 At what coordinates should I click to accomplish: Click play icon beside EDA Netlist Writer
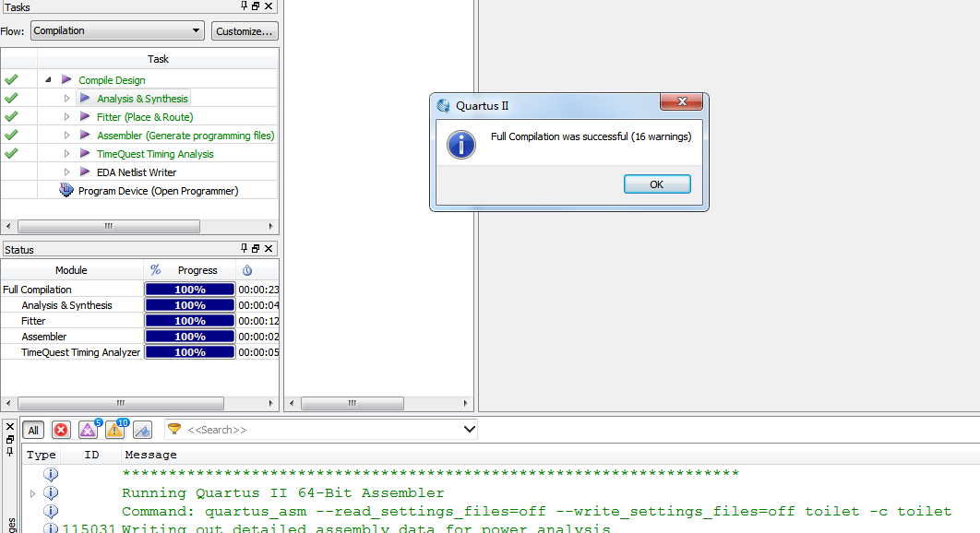point(85,172)
